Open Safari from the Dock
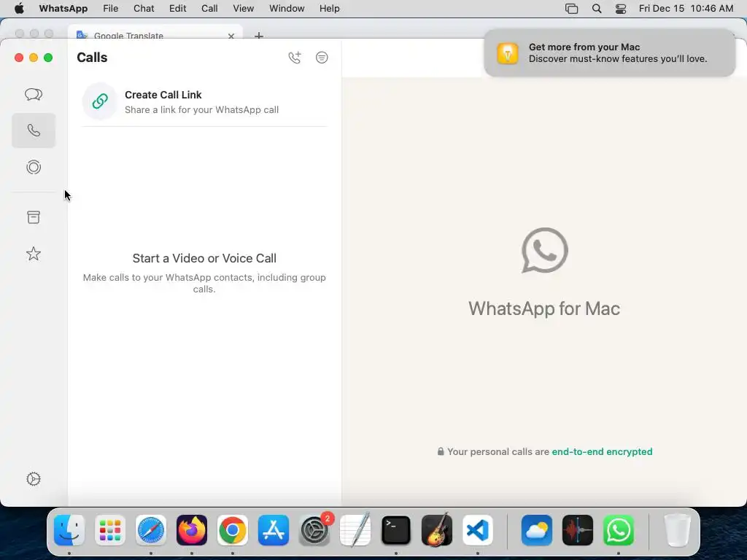747x560 pixels. tap(151, 530)
